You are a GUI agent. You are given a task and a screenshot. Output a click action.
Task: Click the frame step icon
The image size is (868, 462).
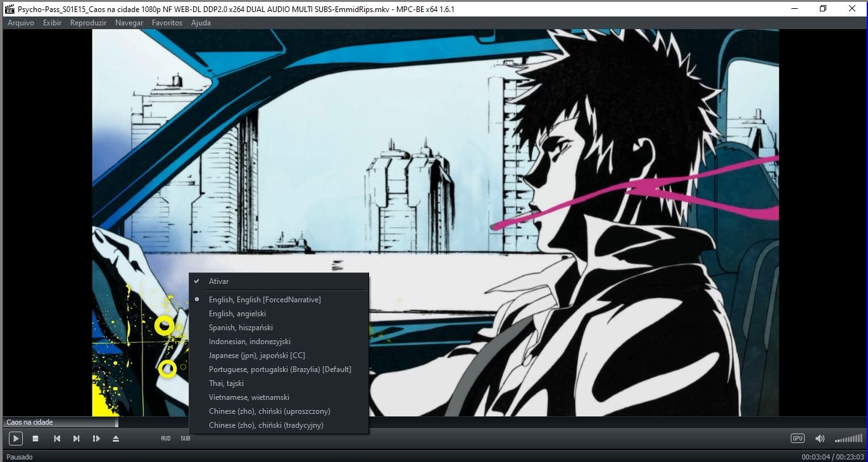tap(96, 439)
